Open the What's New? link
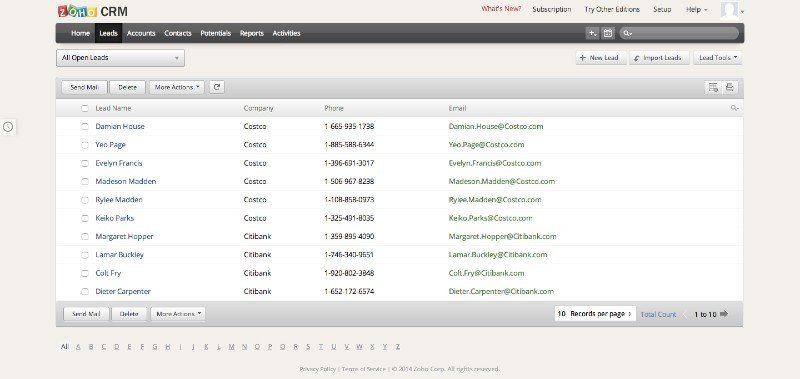The width and height of the screenshot is (800, 379). 501,9
